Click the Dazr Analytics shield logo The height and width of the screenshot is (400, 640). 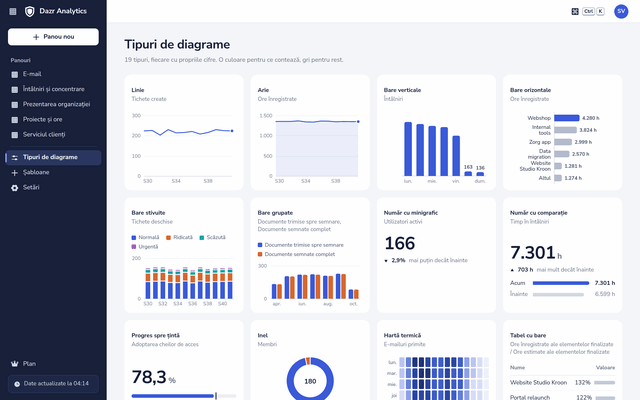29,11
